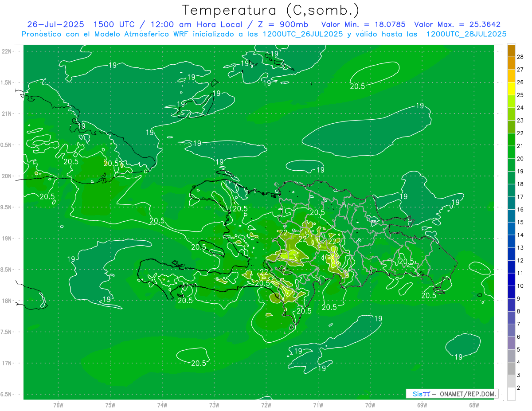532x411 pixels.
Task: Click the '7.5N' half-degree latitude label
Action: point(7,332)
